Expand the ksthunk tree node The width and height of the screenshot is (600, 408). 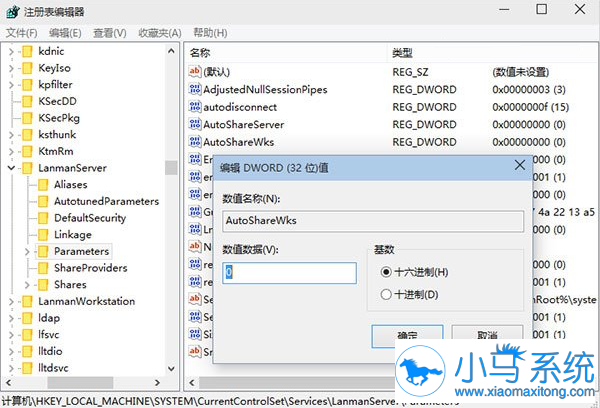(11, 135)
